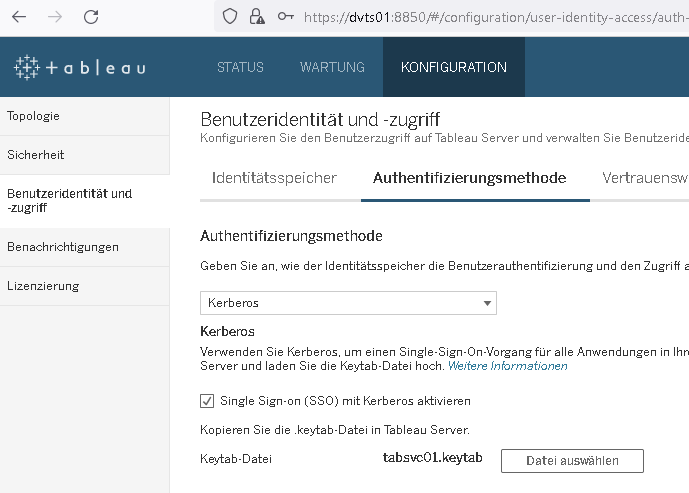The width and height of the screenshot is (689, 493).
Task: Switch to the Identitätsspeicher tab
Action: click(x=274, y=178)
